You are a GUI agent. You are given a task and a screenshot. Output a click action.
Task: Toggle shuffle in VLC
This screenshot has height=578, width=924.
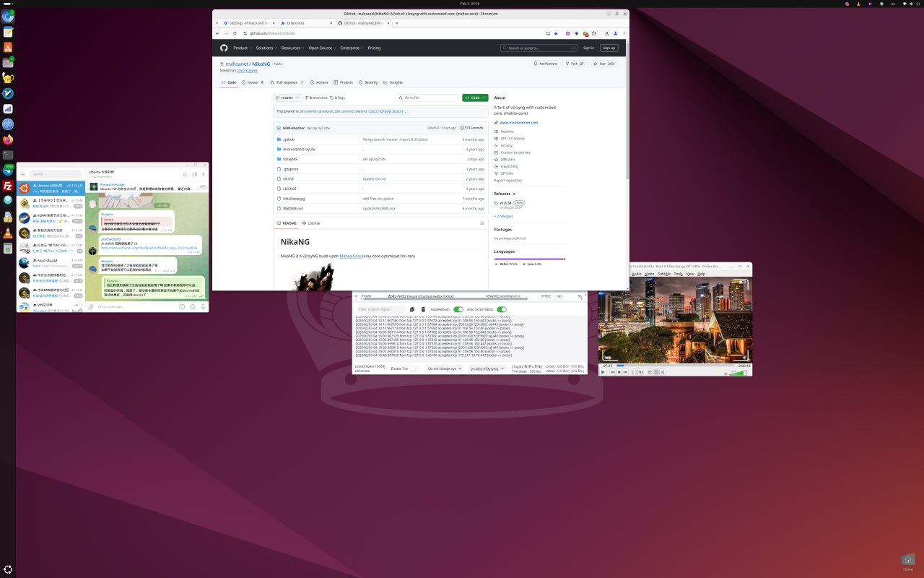663,372
